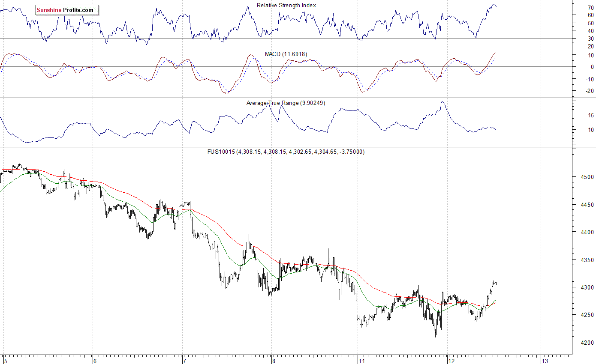Click the 4200 price axis label
Image resolution: width=596 pixels, height=364 pixels.
587,343
